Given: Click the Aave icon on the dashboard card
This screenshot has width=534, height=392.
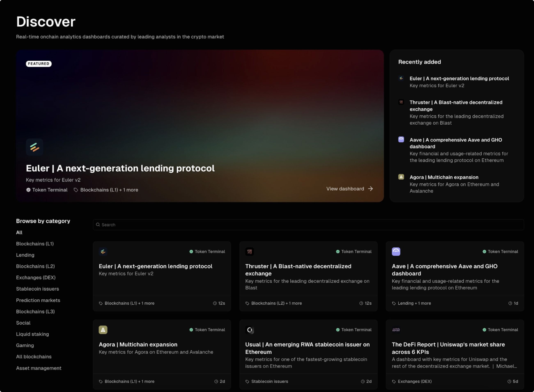Looking at the screenshot, I should [396, 252].
